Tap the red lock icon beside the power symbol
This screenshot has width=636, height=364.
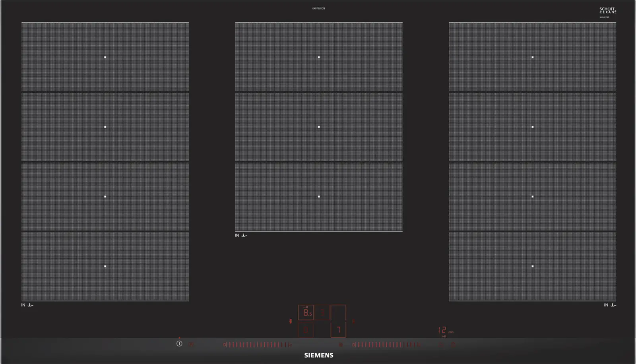192,345
